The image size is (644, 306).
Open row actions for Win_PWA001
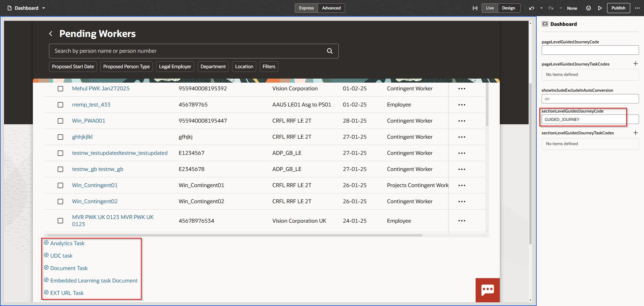click(462, 121)
